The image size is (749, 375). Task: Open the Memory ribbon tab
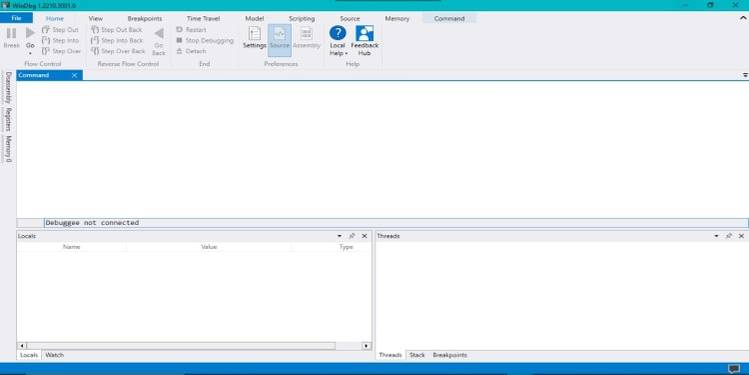click(x=397, y=19)
